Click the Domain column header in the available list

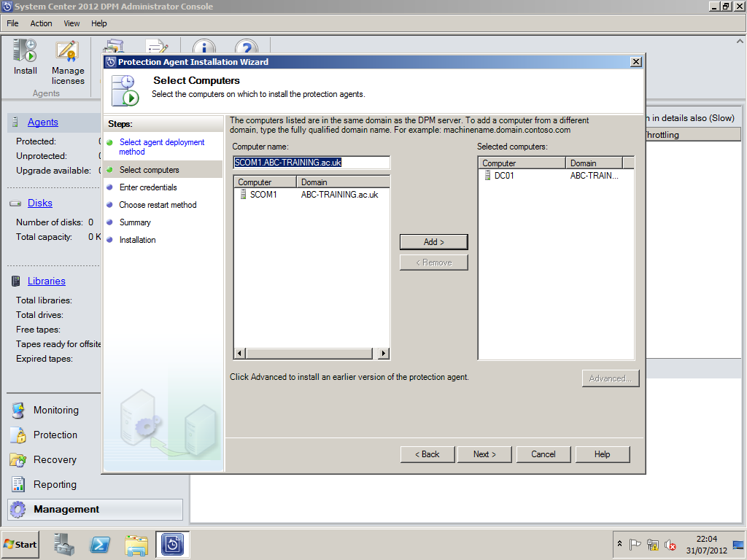pos(343,182)
